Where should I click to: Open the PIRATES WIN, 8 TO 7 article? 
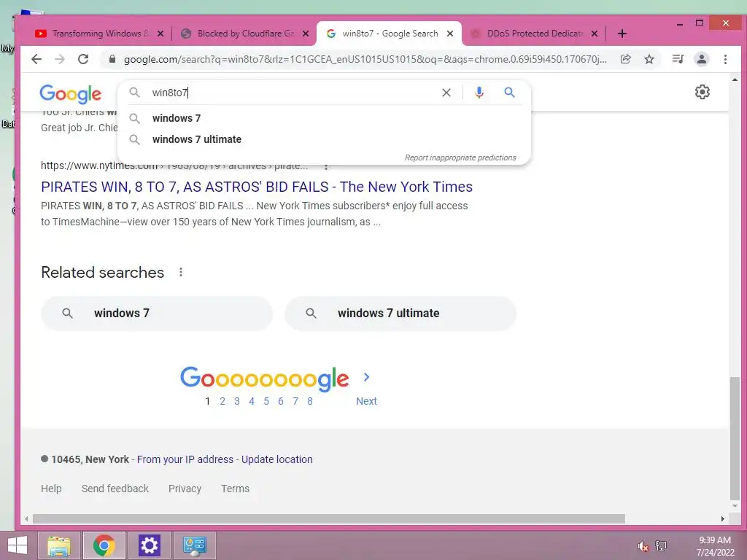click(257, 187)
